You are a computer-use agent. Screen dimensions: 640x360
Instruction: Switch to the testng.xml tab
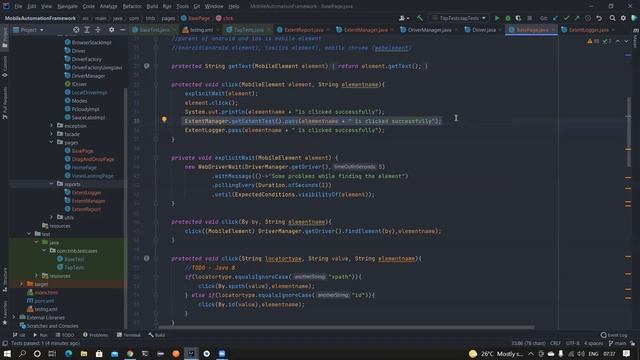pyautogui.click(x=201, y=30)
